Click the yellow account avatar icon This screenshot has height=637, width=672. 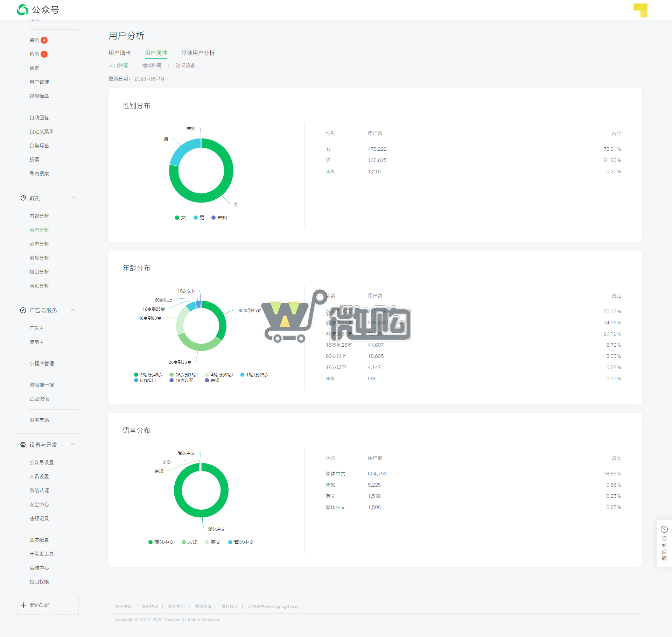tap(640, 10)
